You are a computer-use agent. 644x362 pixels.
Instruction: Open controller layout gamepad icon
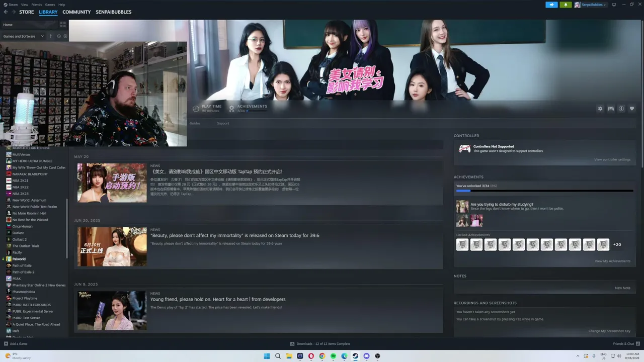[611, 109]
